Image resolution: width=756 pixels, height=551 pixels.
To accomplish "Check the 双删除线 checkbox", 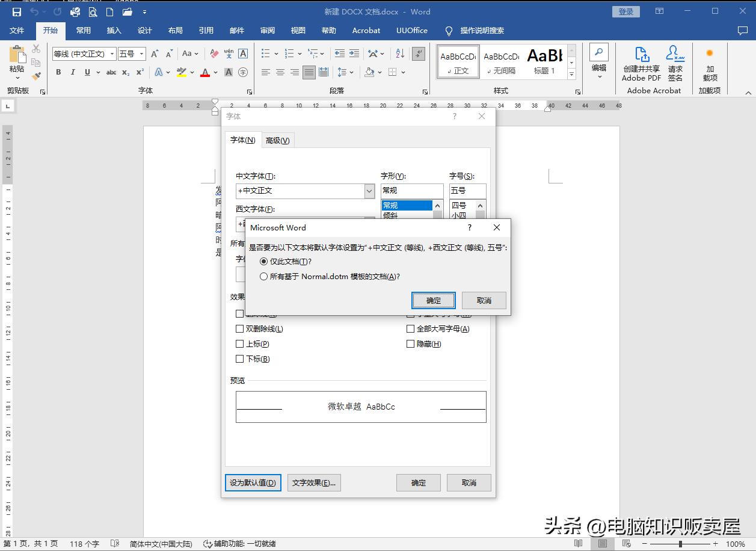I will (x=239, y=328).
